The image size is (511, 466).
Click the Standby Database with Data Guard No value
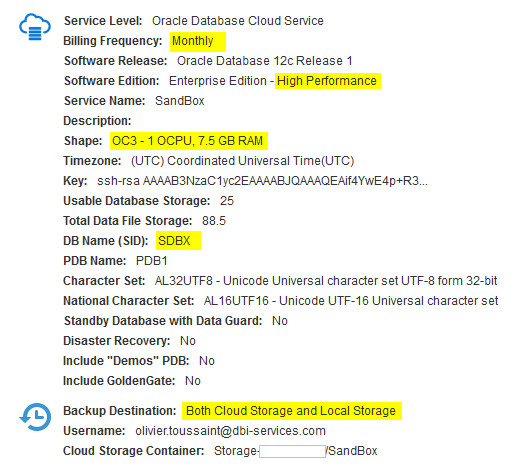(x=280, y=321)
